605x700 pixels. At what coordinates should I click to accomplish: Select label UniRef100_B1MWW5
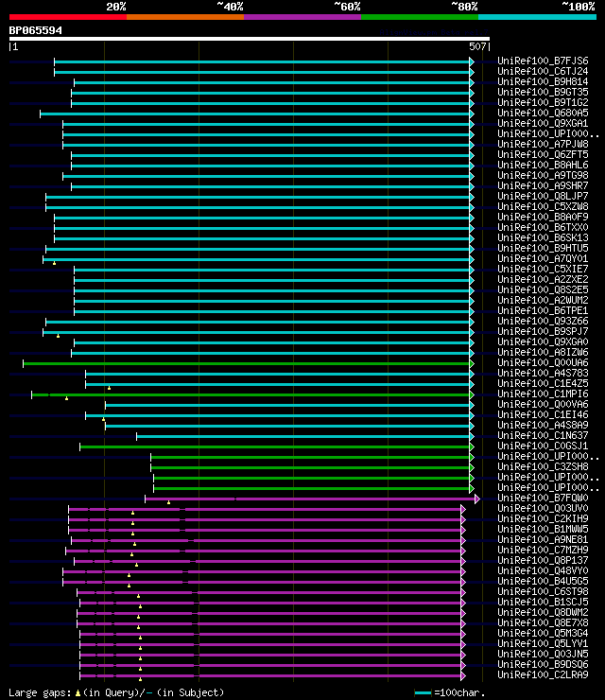pyautogui.click(x=543, y=529)
